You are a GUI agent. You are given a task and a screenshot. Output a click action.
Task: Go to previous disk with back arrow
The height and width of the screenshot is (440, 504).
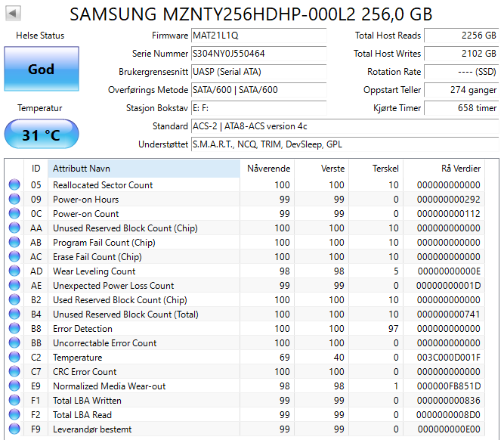(13, 14)
